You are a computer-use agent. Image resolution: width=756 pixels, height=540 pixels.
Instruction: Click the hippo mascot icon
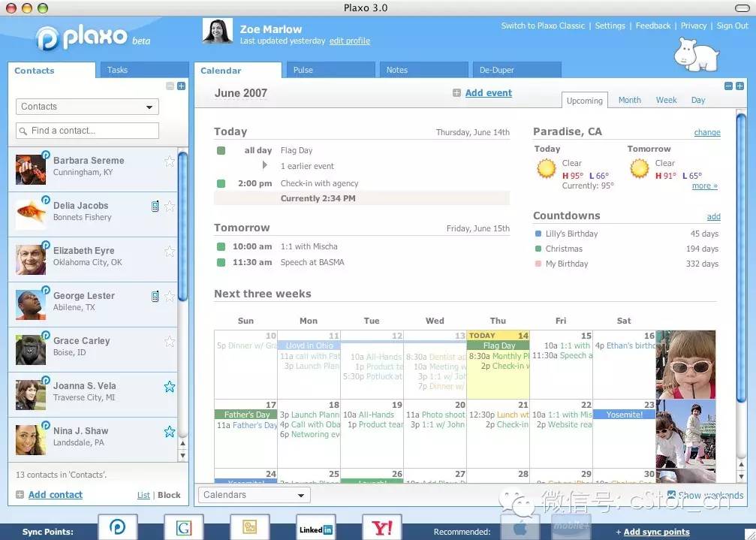696,54
